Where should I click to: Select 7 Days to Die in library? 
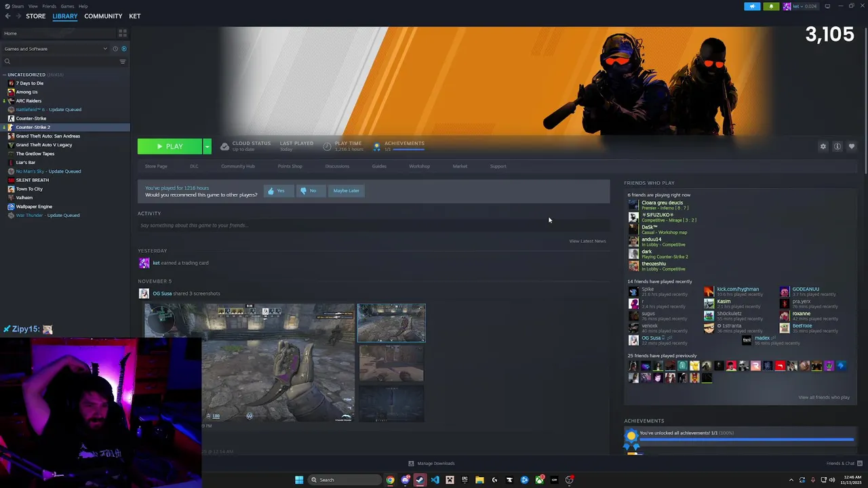pos(29,83)
